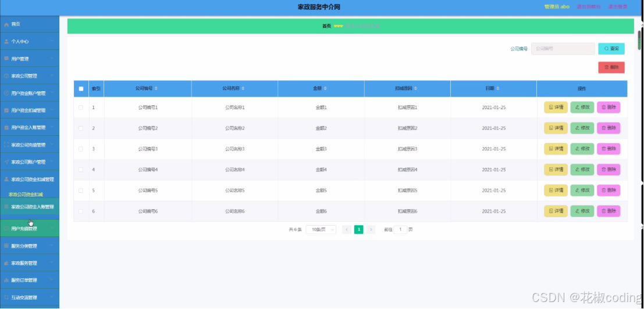The height and width of the screenshot is (309, 644).
Task: Click 修改 for row 公司编号4
Action: tap(582, 170)
